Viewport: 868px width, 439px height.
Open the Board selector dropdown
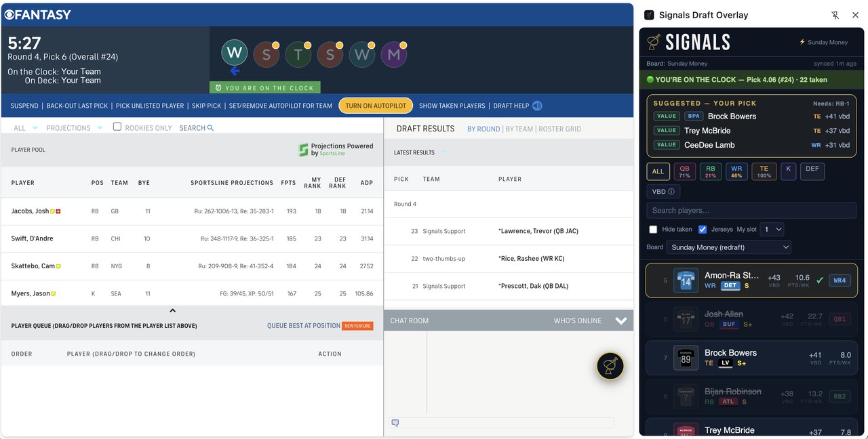pos(729,247)
